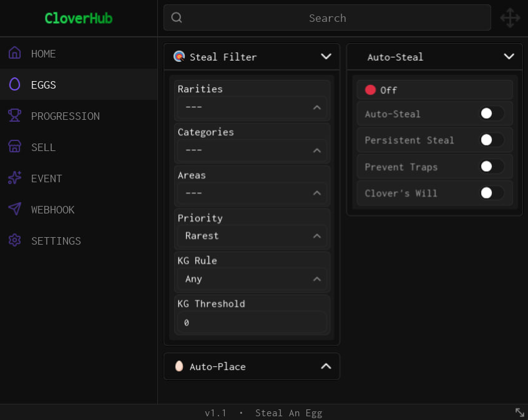Open the Rarities dropdown
528x420 pixels.
tap(252, 107)
